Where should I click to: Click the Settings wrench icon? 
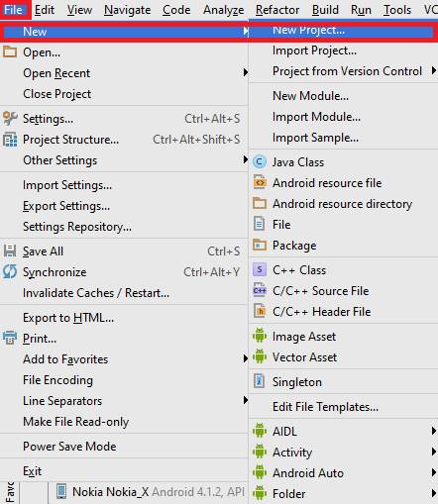pos(10,118)
